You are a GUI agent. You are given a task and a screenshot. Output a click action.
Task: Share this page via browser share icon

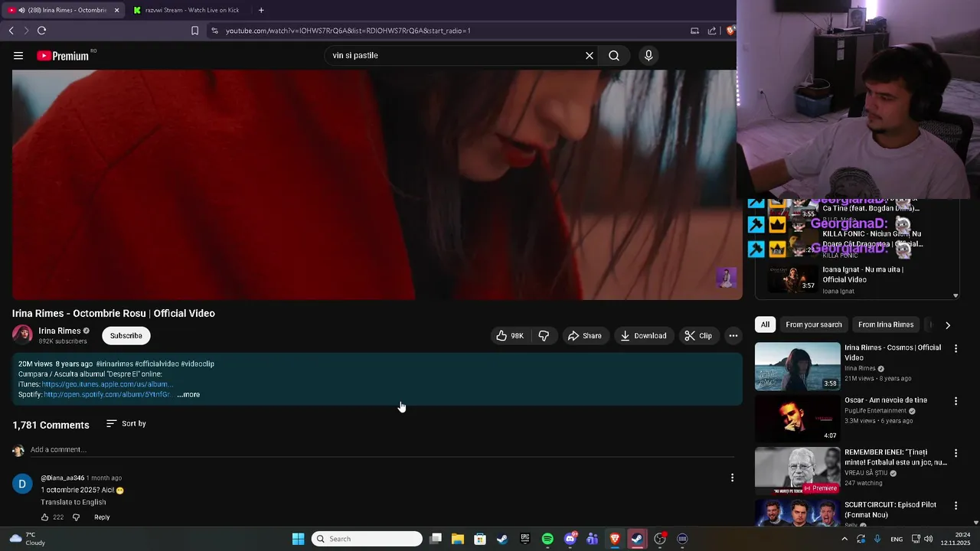click(712, 31)
